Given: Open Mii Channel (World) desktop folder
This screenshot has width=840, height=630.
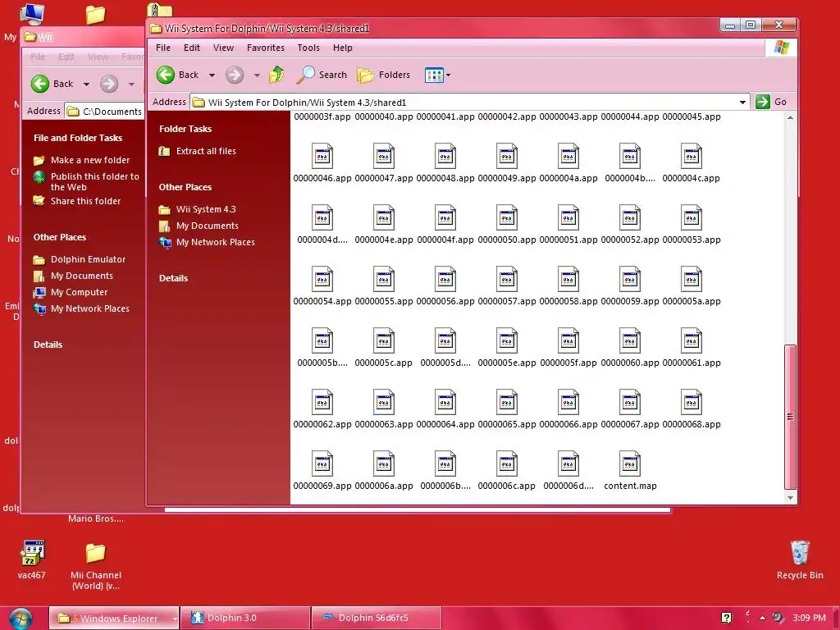Looking at the screenshot, I should point(95,554).
